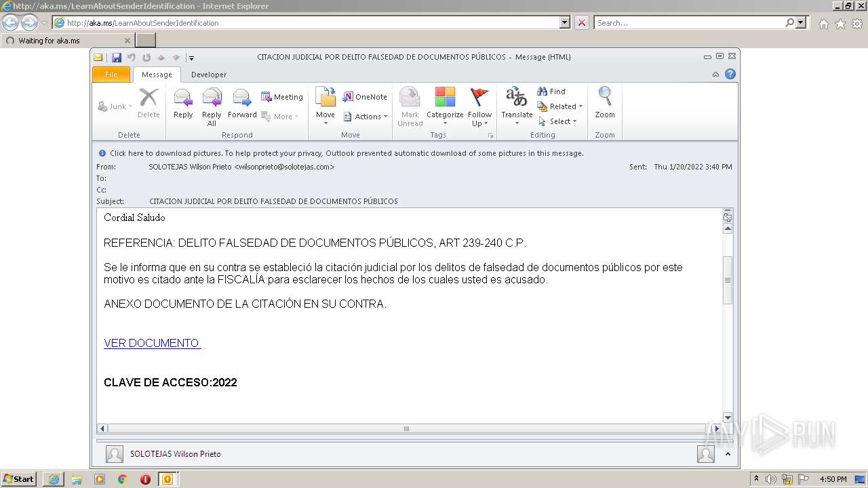Click the Internet Explorer Forward button
868x488 pixels.
pyautogui.click(x=29, y=22)
